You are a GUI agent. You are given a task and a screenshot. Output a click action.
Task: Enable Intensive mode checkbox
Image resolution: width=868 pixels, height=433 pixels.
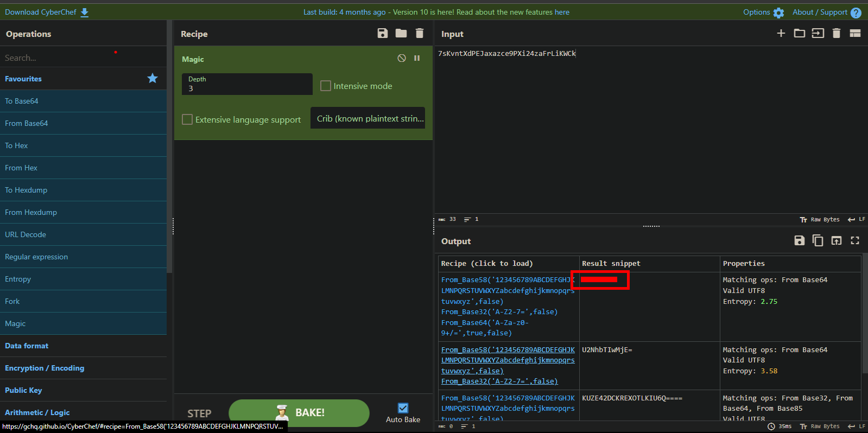(x=326, y=86)
